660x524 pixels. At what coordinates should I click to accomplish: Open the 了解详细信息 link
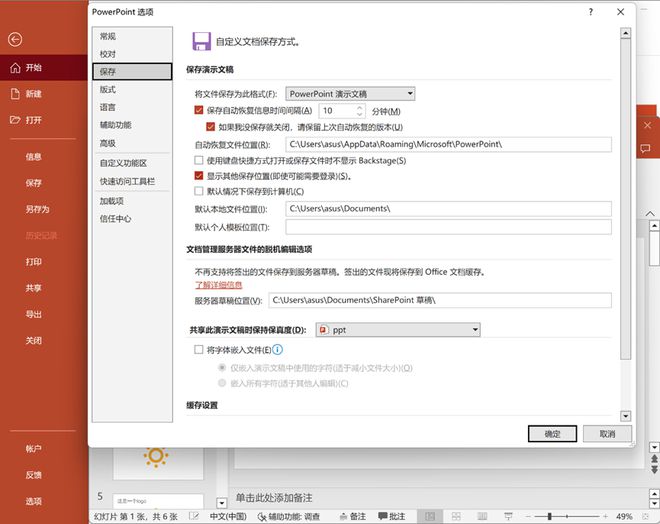point(218,285)
